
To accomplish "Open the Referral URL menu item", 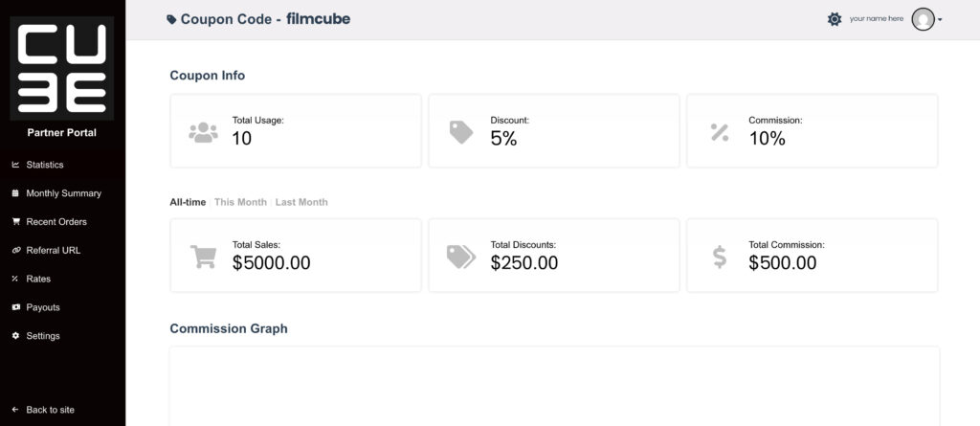I will tap(54, 251).
